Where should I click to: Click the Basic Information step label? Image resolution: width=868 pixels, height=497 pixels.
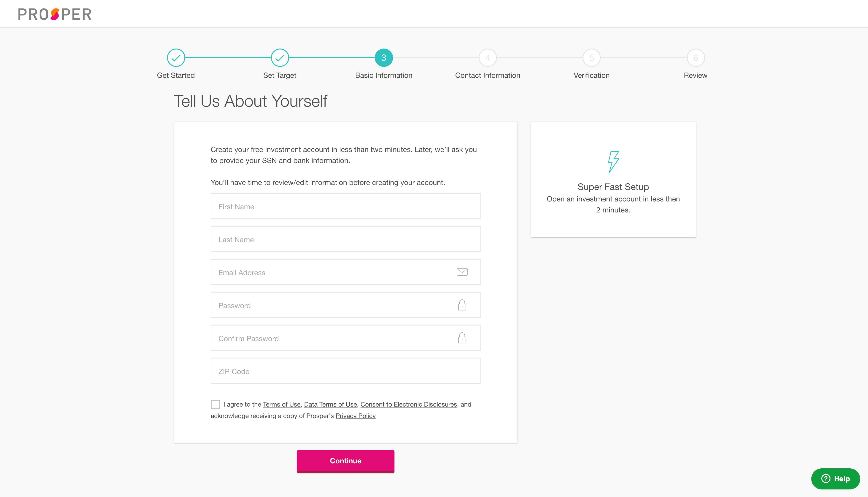coord(384,76)
